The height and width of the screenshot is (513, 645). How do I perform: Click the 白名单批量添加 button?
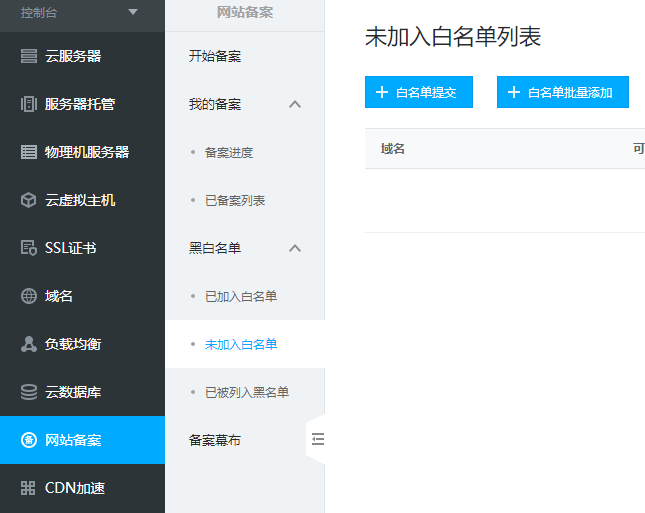click(562, 92)
